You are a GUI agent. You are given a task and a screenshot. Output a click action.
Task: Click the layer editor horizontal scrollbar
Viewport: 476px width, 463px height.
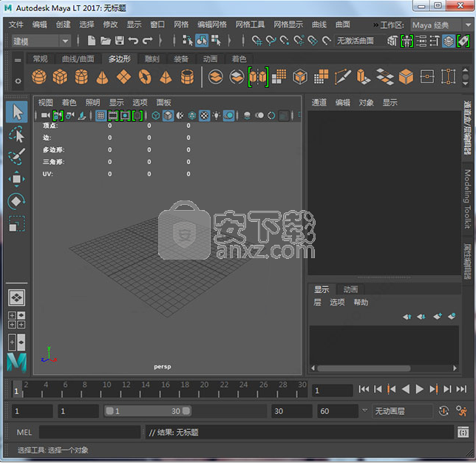tap(364, 368)
